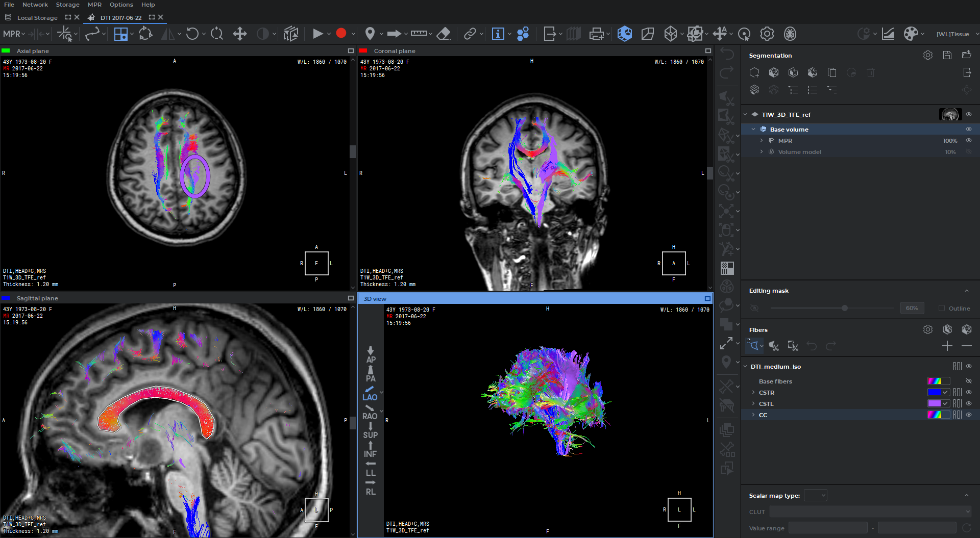
Task: Click the location marker tool in toolbar
Action: (x=370, y=34)
